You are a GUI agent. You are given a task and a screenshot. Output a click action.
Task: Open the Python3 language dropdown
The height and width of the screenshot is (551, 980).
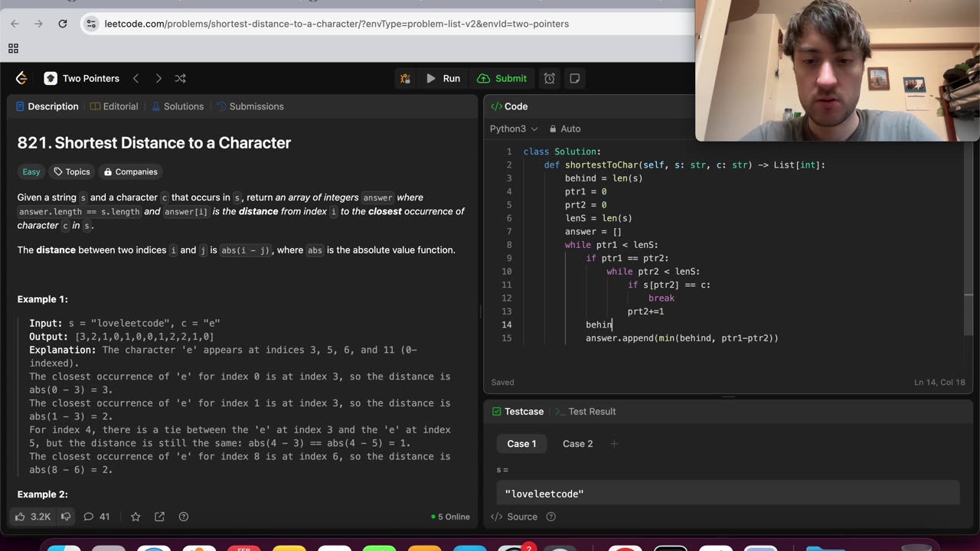click(x=514, y=129)
